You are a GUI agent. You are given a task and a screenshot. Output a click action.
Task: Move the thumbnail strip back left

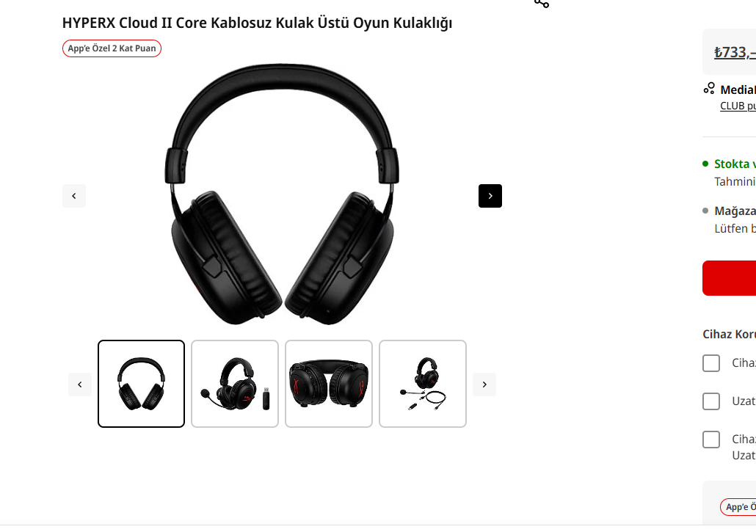click(80, 385)
